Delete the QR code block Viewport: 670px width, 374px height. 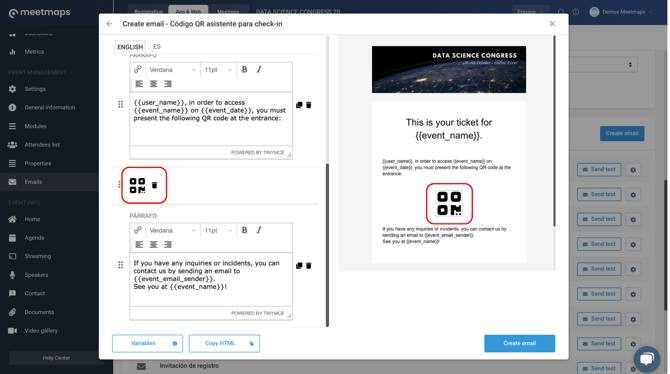154,185
